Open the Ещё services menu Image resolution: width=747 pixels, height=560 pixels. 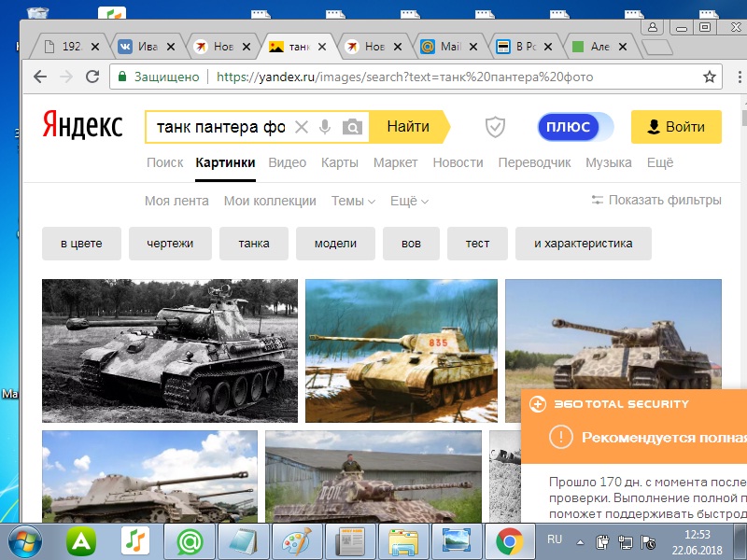[x=660, y=162]
